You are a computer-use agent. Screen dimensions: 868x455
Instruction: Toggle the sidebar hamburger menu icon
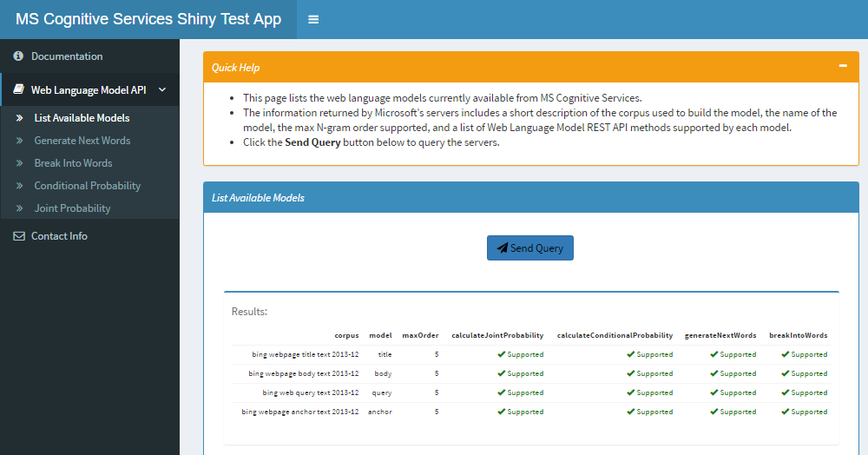313,19
